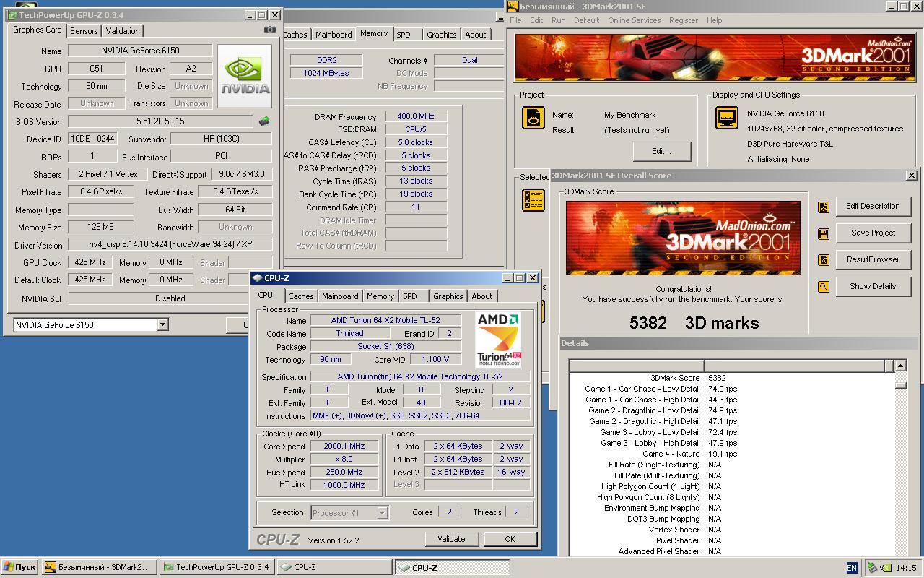Click the NVIDIA logo in GPU-Z
The width and height of the screenshot is (924, 578).
point(245,77)
